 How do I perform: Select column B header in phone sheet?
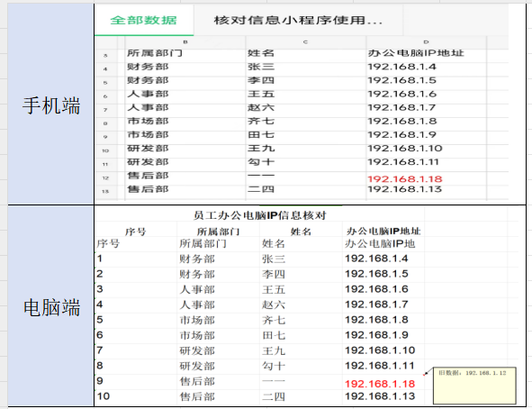[x=185, y=42]
